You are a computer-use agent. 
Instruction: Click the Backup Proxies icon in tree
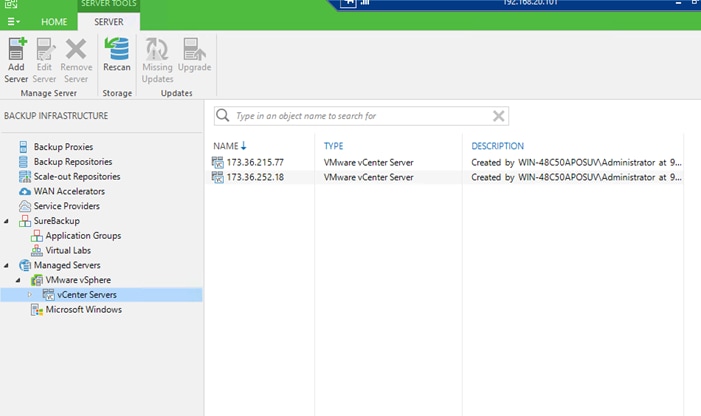coord(23,147)
